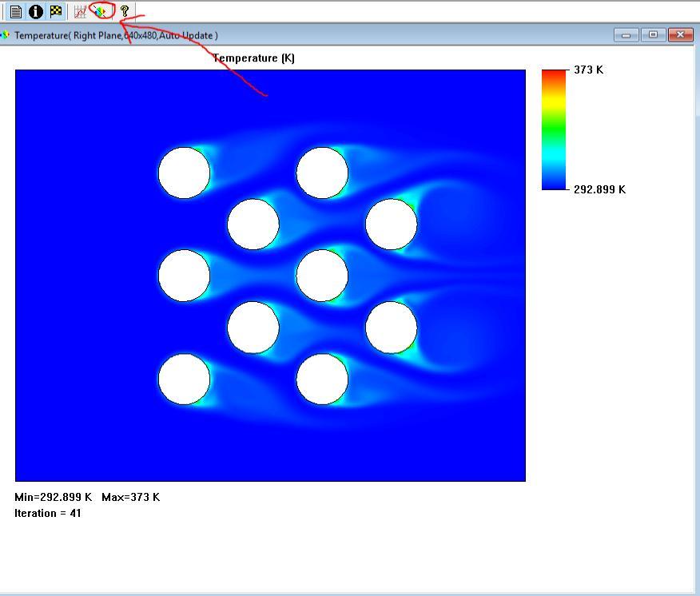
Task: Restore down the Temperature preview window
Action: coord(653,35)
